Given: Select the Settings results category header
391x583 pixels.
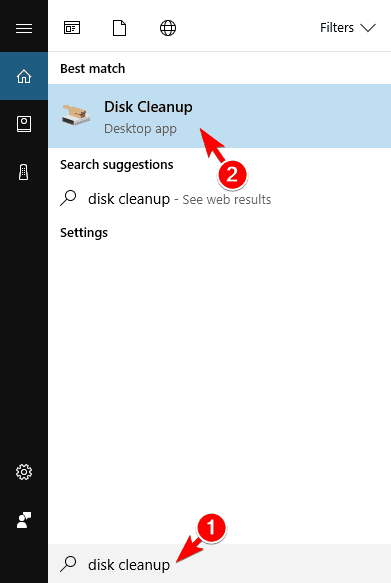Looking at the screenshot, I should tap(84, 233).
